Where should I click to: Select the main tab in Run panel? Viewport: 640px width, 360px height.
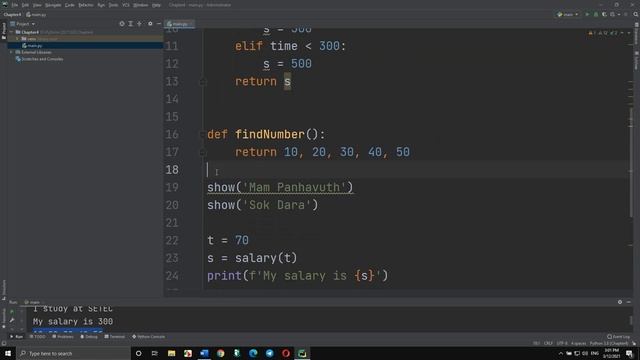click(x=32, y=302)
